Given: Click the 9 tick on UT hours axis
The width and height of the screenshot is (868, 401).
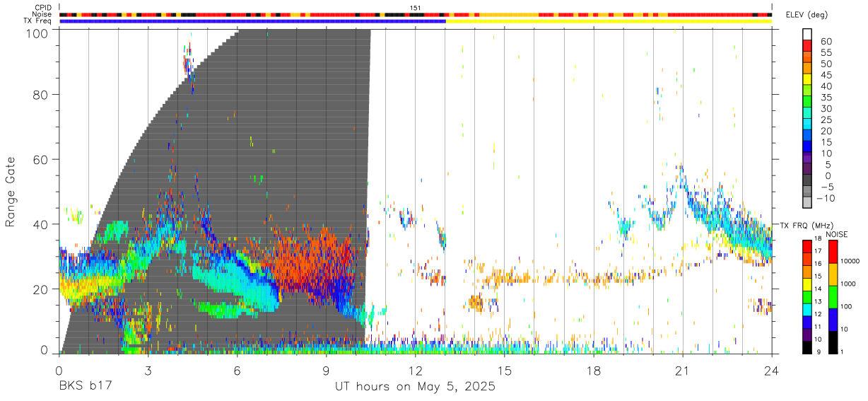Looking at the screenshot, I should pos(327,370).
